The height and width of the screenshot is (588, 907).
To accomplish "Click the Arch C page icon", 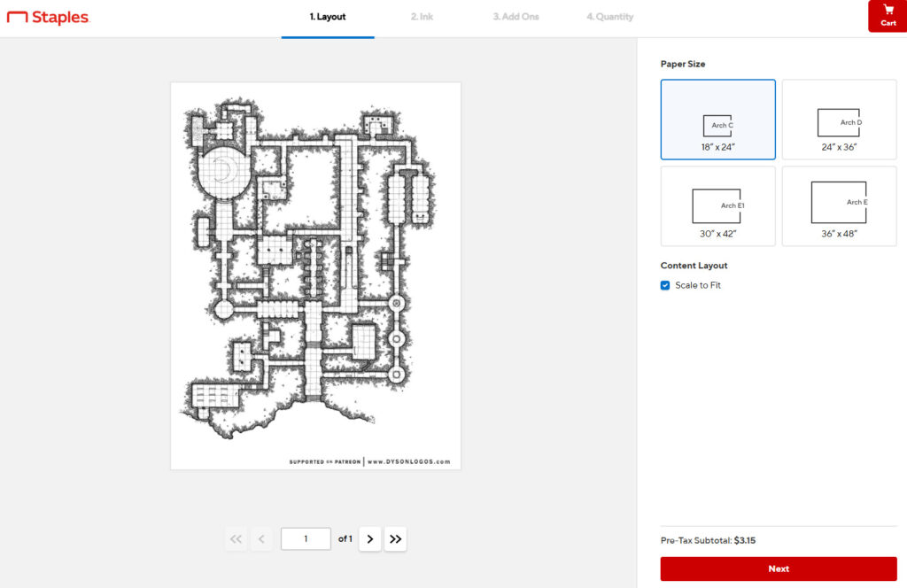I will [x=717, y=126].
